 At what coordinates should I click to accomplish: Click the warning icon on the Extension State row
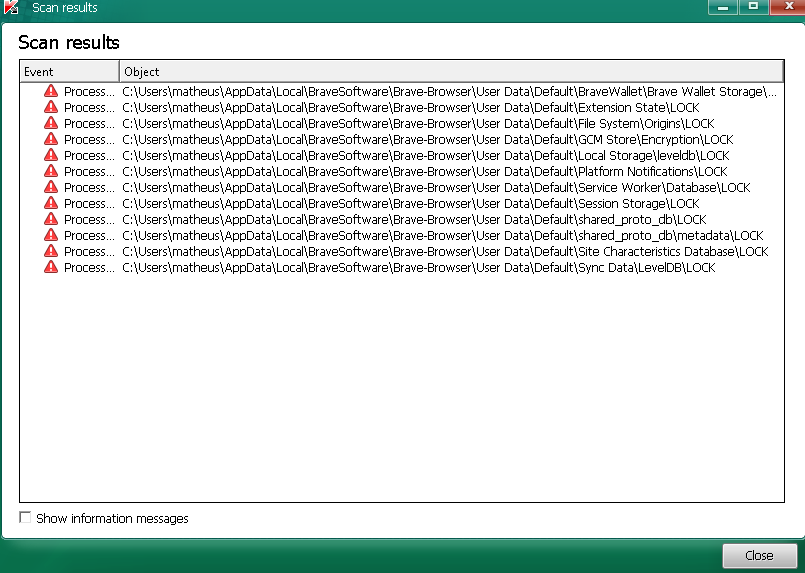coord(51,107)
